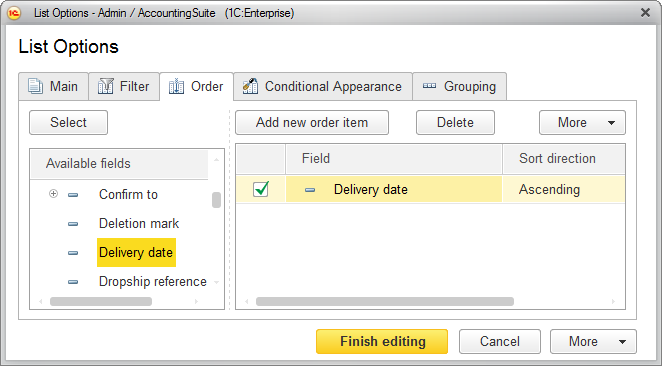Open the Grouping tab
Image resolution: width=662 pixels, height=366 pixels.
pos(459,87)
